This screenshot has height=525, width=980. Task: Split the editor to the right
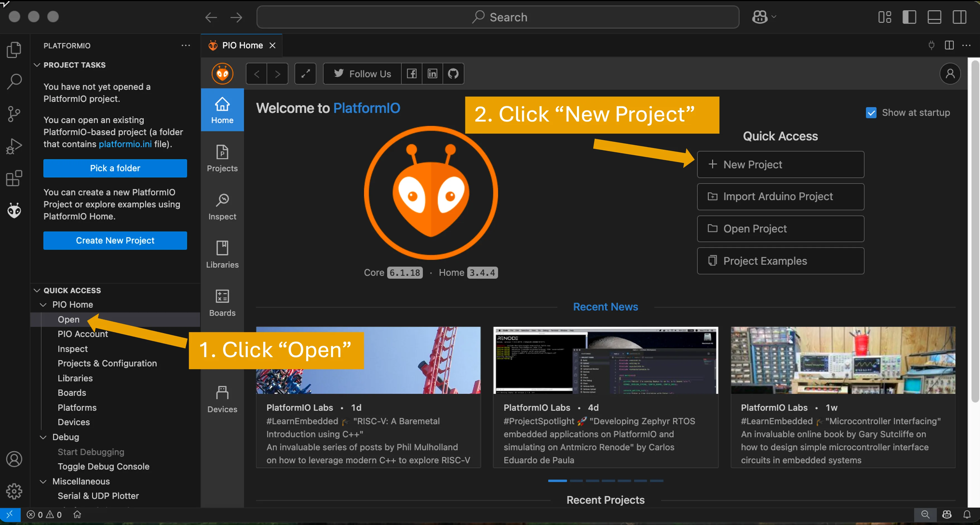pos(949,45)
